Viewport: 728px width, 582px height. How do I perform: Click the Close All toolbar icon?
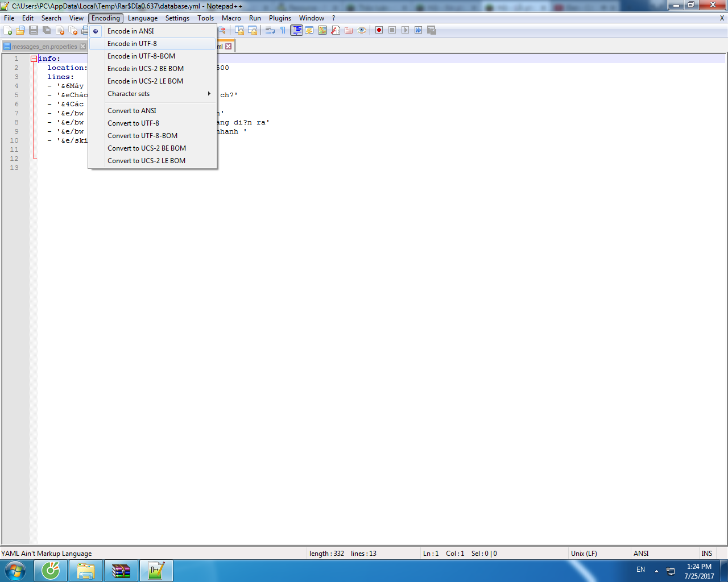[x=73, y=30]
